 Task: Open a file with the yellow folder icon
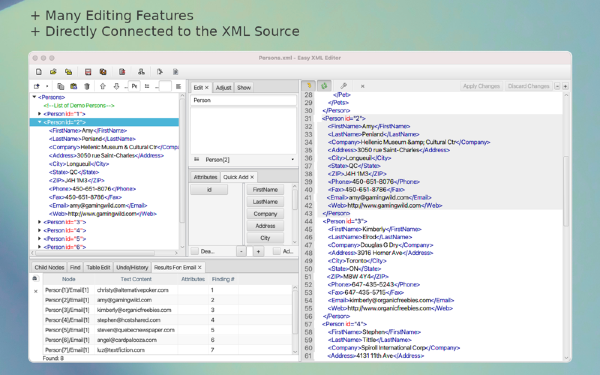pos(53,72)
